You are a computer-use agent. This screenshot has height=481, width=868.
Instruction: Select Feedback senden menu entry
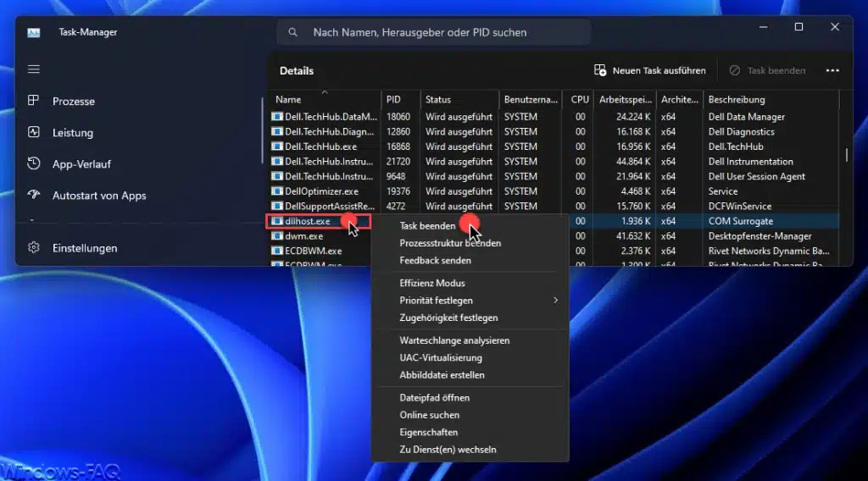tap(435, 261)
